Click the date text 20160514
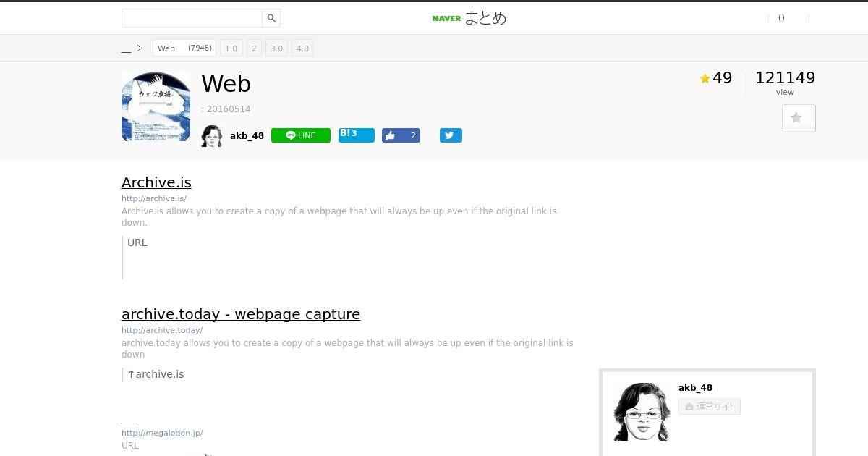Viewport: 868px width, 456px height. pos(228,109)
